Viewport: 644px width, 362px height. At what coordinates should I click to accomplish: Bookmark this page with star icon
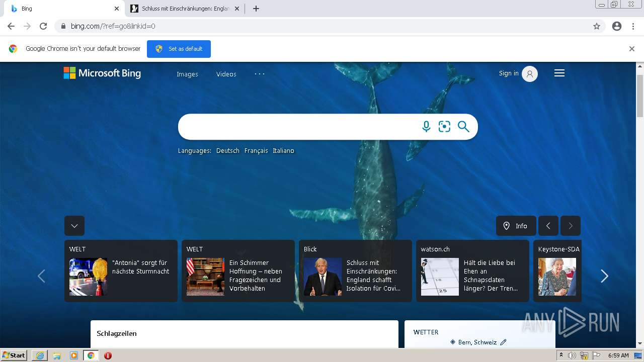pos(597,26)
